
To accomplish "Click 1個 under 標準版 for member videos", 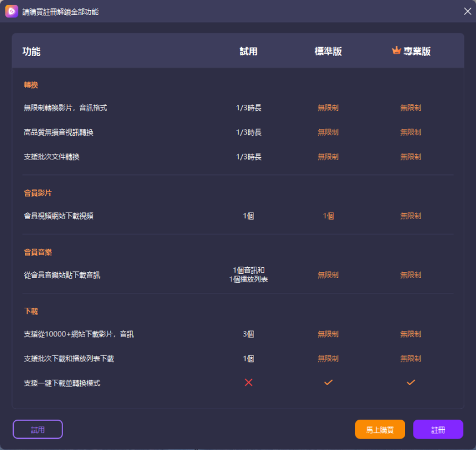I will (328, 215).
